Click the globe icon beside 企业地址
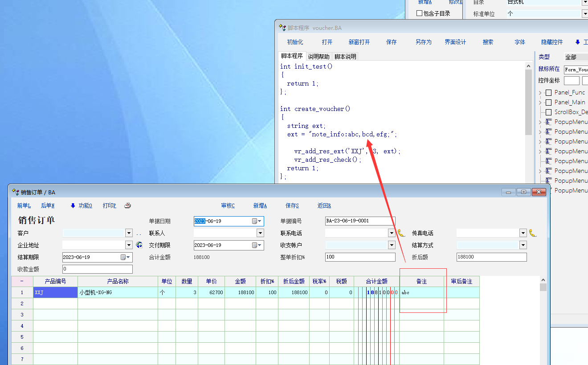The image size is (588, 365). [139, 245]
